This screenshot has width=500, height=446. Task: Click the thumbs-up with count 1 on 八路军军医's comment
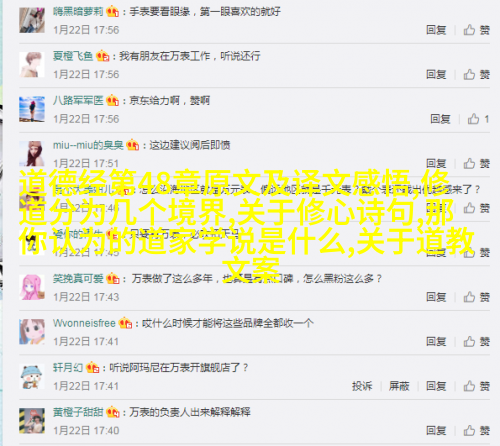[478, 119]
